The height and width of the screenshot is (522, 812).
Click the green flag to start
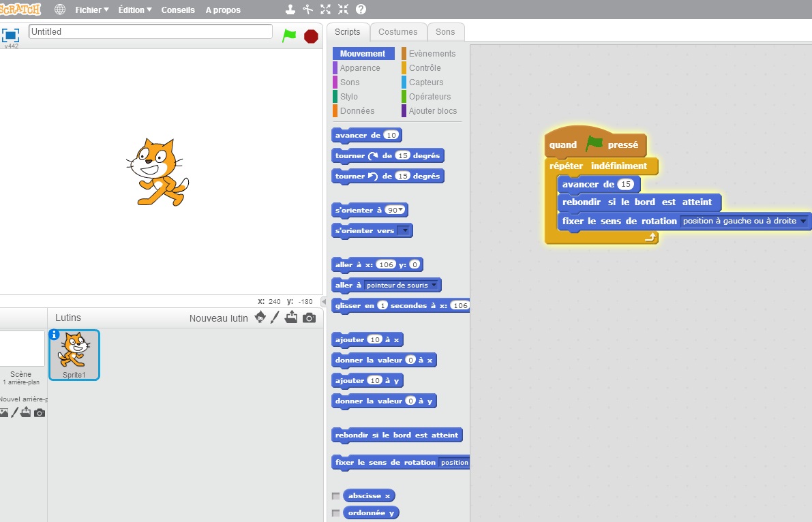(290, 36)
